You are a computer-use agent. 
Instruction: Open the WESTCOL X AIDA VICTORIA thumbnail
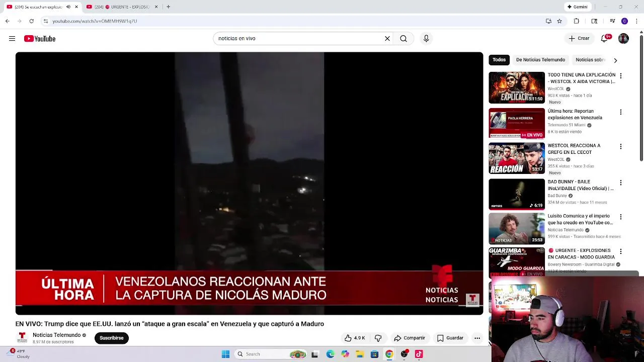[517, 87]
